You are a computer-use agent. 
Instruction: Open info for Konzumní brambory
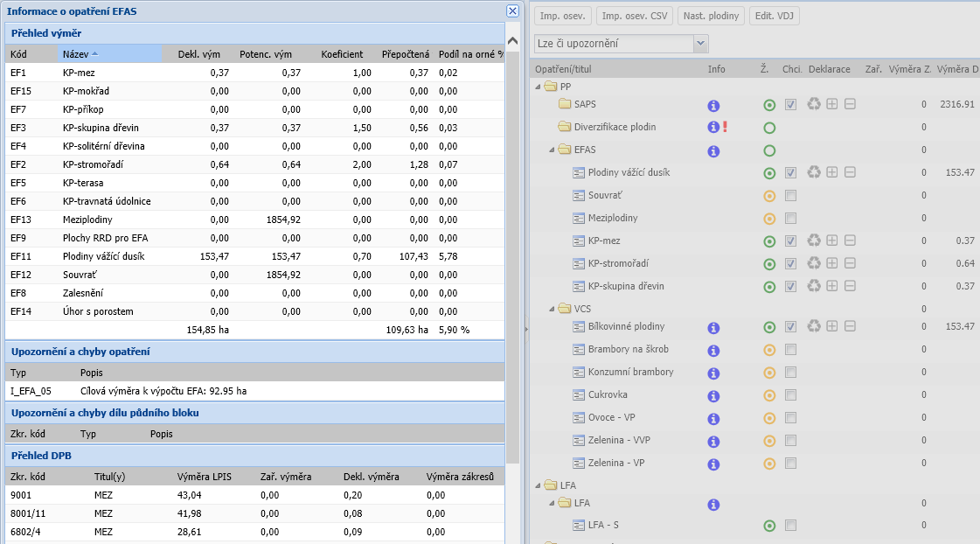pos(713,373)
